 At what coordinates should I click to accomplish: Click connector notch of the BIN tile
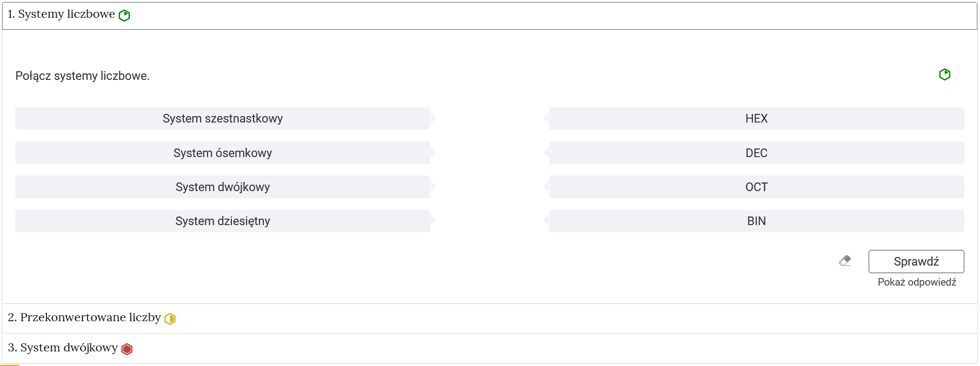(x=546, y=221)
